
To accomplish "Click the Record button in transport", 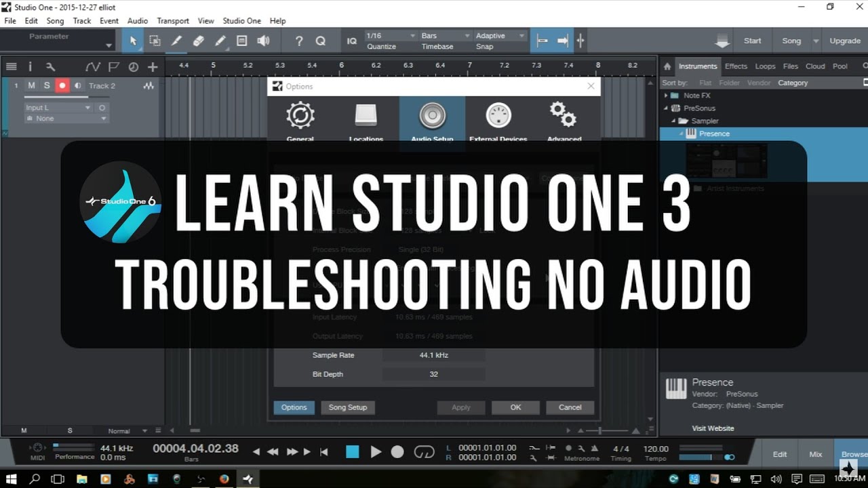I will 398,452.
